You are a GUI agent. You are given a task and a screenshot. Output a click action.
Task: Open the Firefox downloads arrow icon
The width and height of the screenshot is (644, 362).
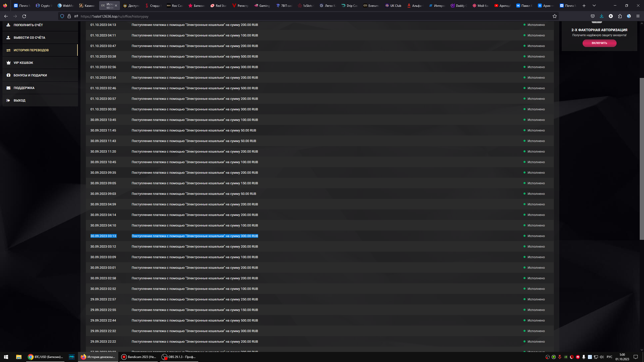coord(601,16)
